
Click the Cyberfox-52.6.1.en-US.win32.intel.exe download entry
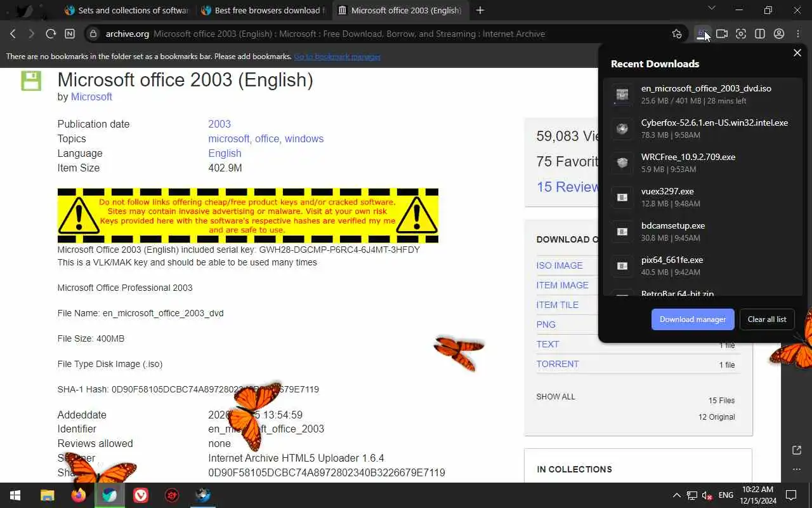(703, 128)
